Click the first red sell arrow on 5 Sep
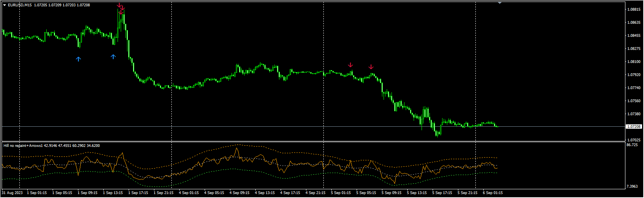Image resolution: width=644 pixels, height=198 pixels. (x=350, y=65)
